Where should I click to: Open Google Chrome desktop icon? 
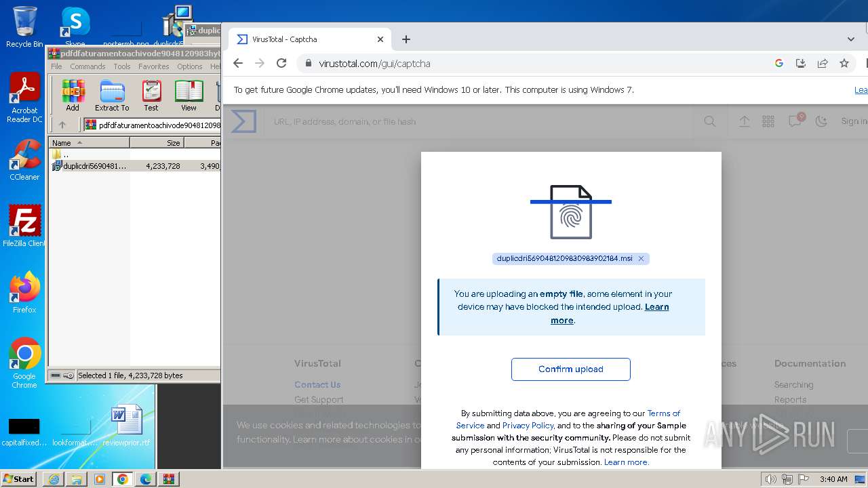pos(24,363)
